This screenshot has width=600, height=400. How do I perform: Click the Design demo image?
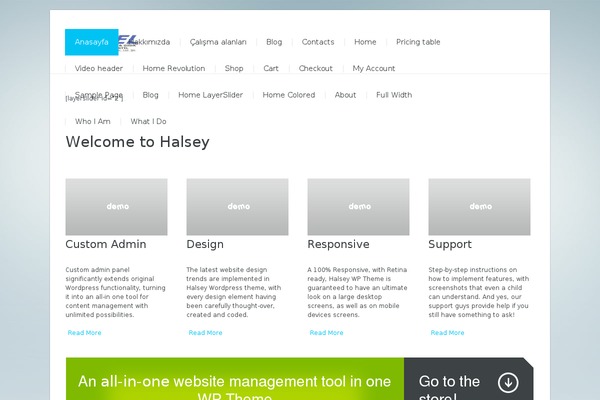pyautogui.click(x=237, y=207)
